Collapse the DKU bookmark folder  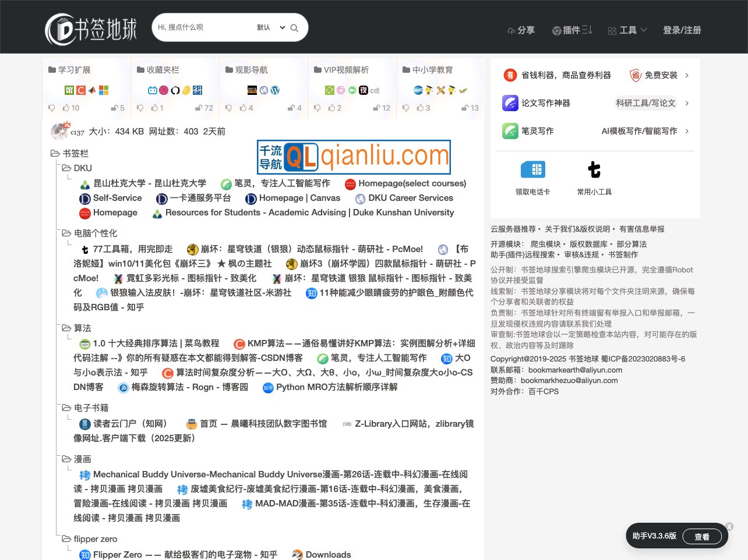point(66,168)
